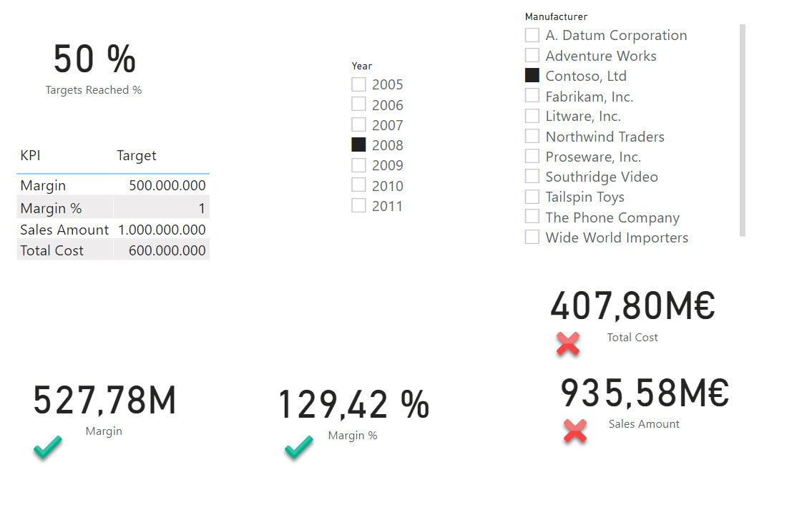Click the red X beside Total Cost
Image resolution: width=812 pixels, height=505 pixels.
click(x=568, y=344)
